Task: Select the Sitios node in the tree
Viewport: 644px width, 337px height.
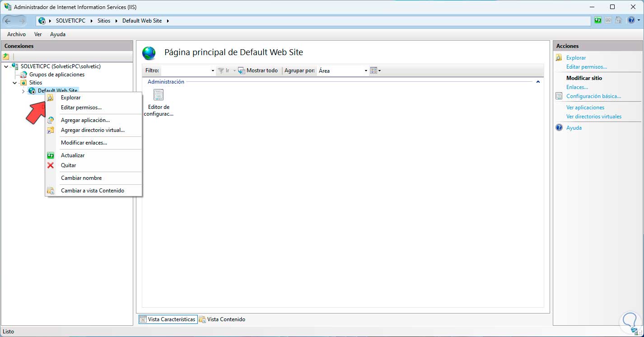Action: tap(36, 83)
